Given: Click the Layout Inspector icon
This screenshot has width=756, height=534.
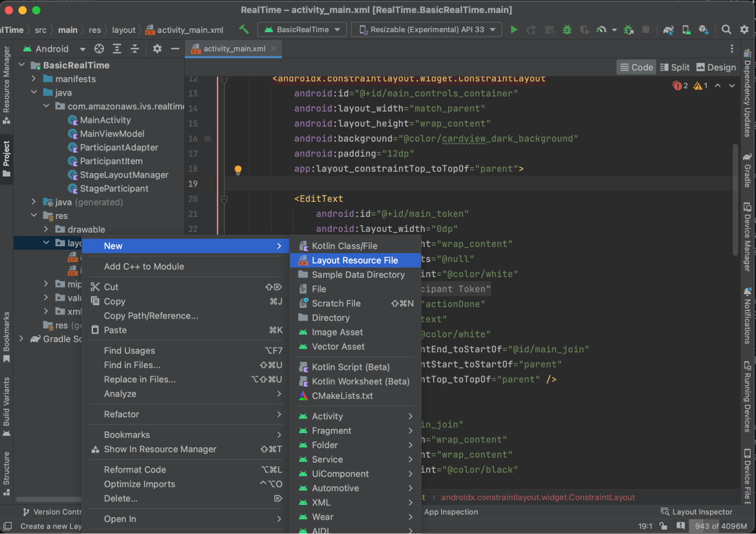Looking at the screenshot, I should click(x=664, y=511).
